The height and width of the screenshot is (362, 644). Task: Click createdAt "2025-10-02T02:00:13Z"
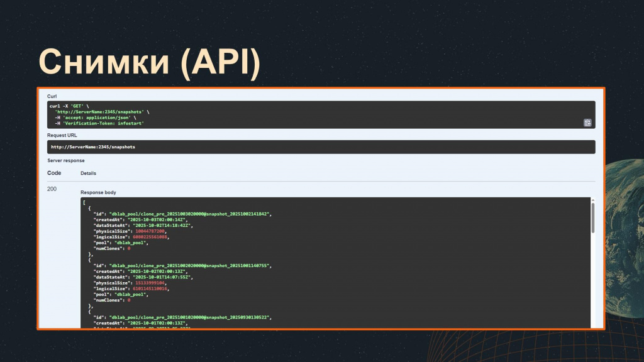(x=158, y=271)
